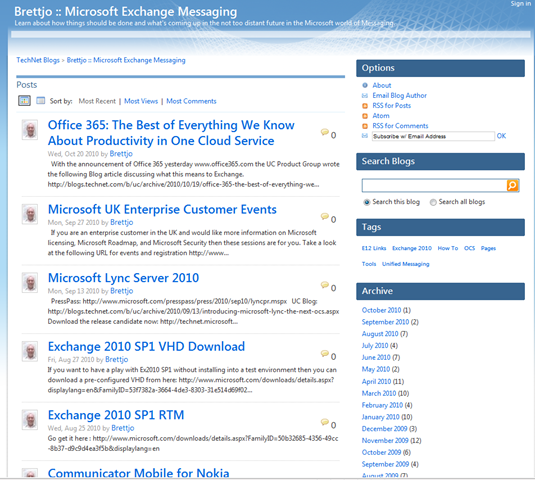The height and width of the screenshot is (480, 535).
Task: Click the Sign in link
Action: click(521, 3)
